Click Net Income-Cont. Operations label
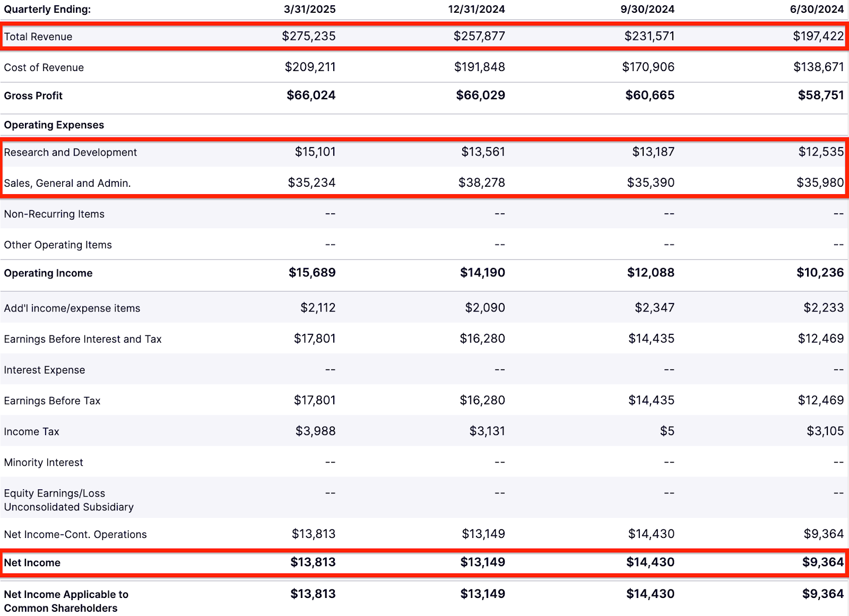The image size is (849, 616). (x=75, y=534)
